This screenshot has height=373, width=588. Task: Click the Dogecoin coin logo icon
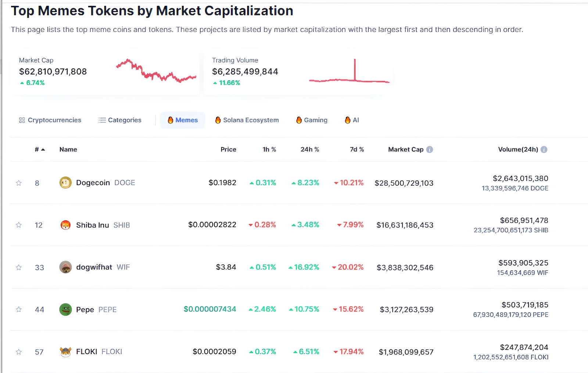pyautogui.click(x=65, y=183)
